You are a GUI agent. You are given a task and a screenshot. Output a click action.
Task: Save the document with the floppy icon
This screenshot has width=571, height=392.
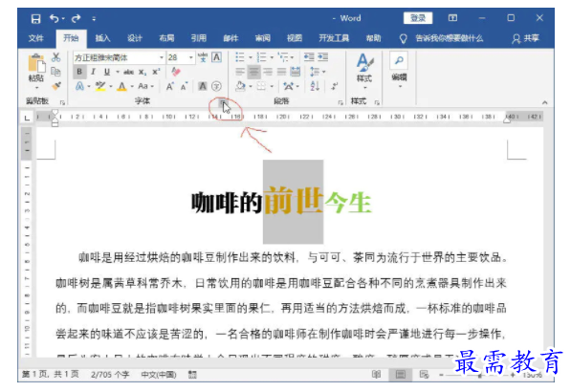(x=35, y=18)
